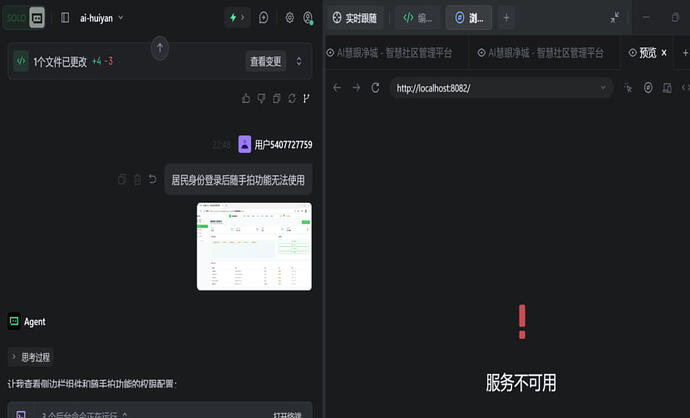Toggle device preview icon in browser toolbar
690x418 pixels.
coord(667,88)
